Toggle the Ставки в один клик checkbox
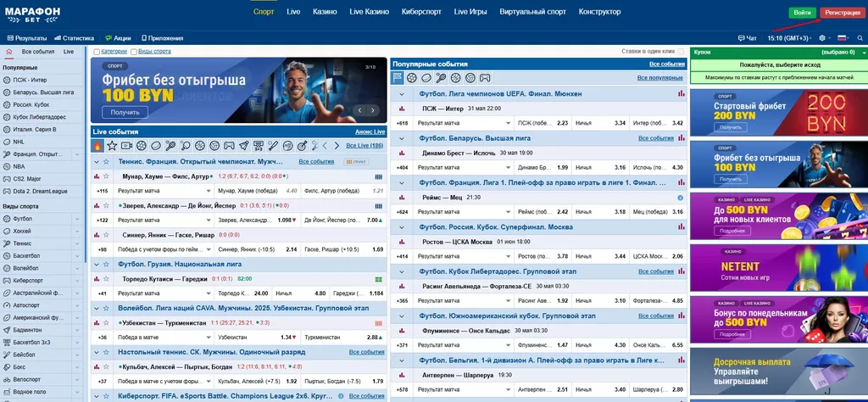Viewport: 868px width, 402px height. tap(681, 52)
